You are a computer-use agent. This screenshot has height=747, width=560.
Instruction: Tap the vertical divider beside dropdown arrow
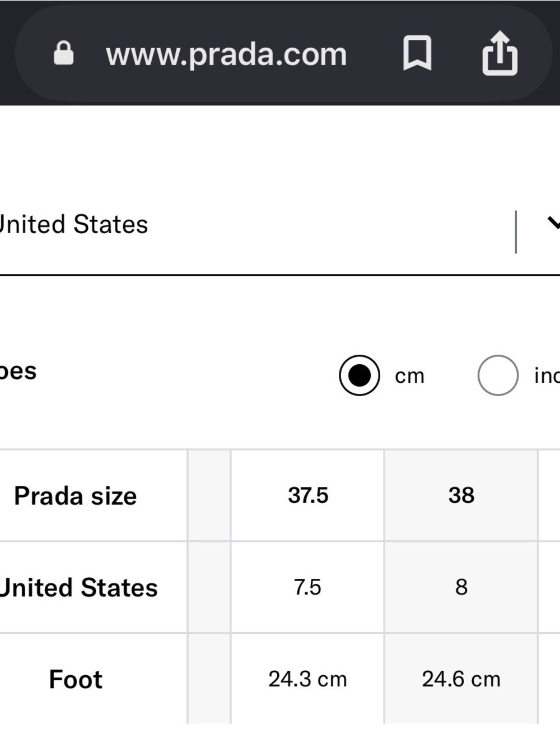516,232
